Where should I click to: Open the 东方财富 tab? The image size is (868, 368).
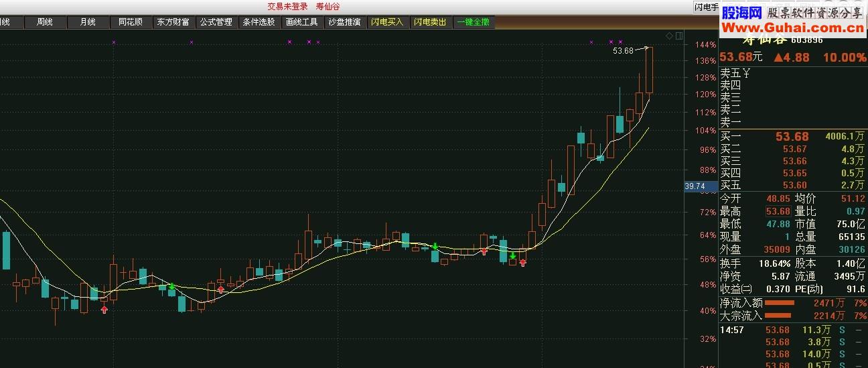tap(173, 22)
